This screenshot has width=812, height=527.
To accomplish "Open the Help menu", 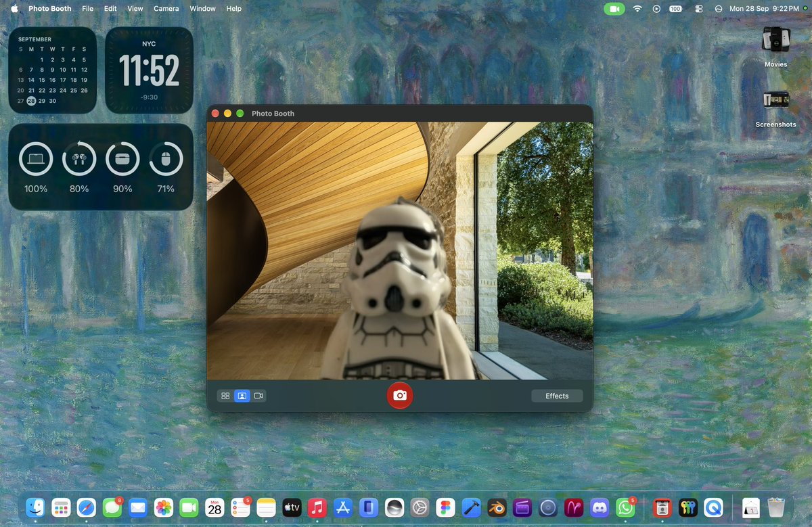I will click(233, 9).
